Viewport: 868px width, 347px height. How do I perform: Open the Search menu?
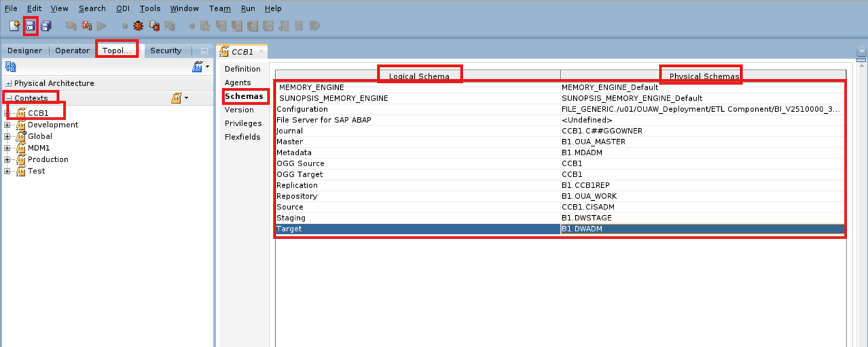click(92, 8)
